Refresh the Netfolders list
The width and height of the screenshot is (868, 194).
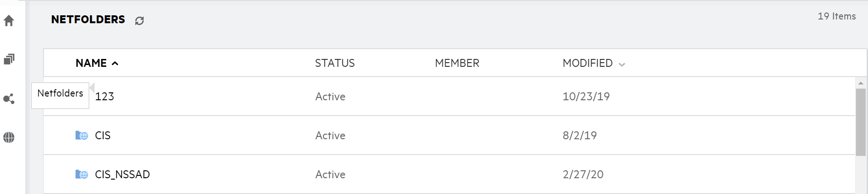click(139, 20)
